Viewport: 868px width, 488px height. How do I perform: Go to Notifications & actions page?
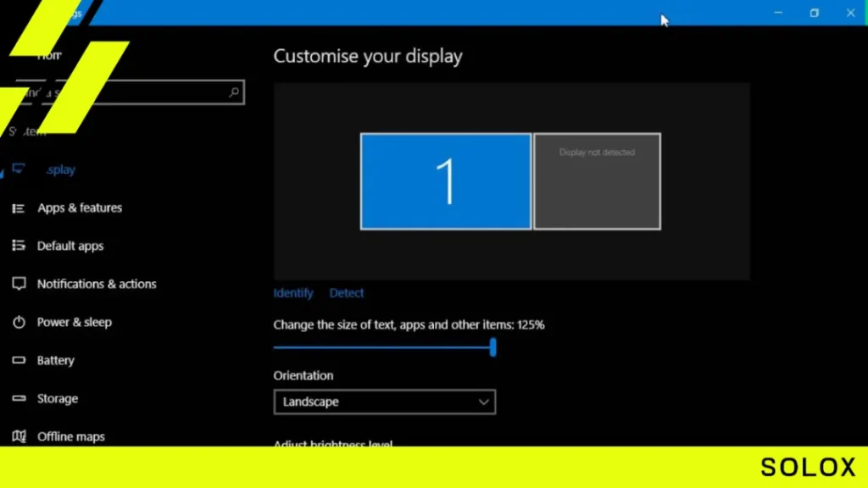[x=97, y=284]
